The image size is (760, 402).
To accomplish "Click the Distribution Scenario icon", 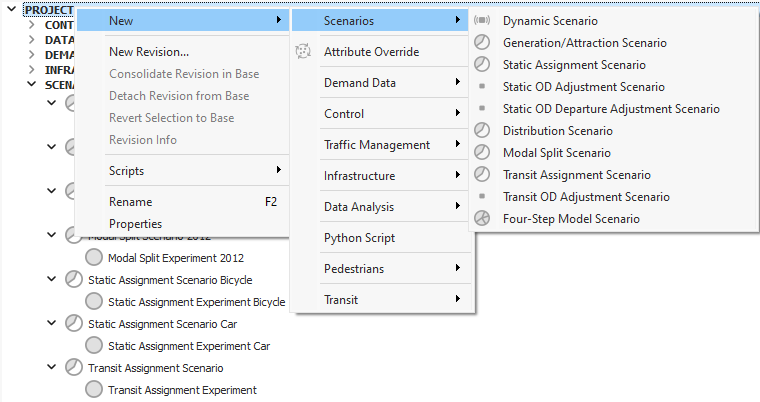I will pyautogui.click(x=482, y=131).
